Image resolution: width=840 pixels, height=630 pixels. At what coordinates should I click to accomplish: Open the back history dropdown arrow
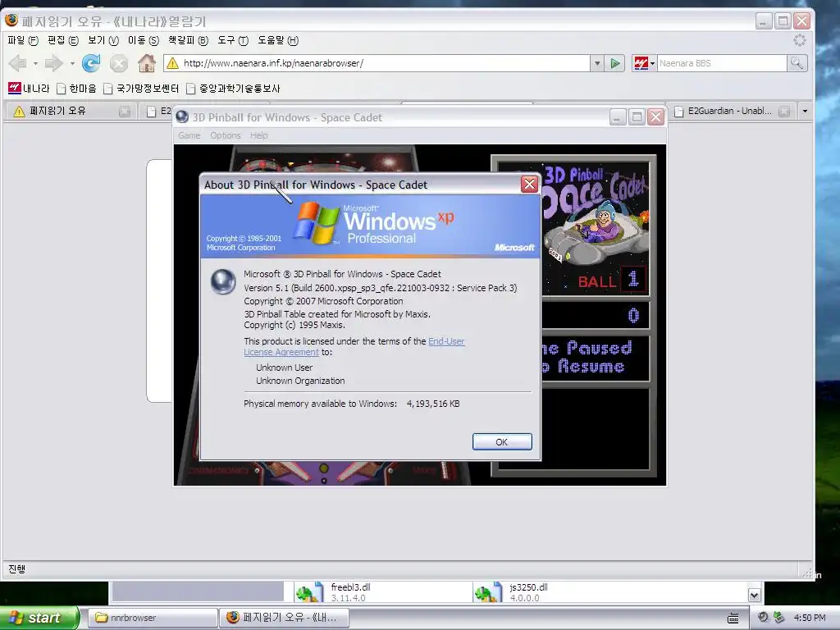point(35,63)
